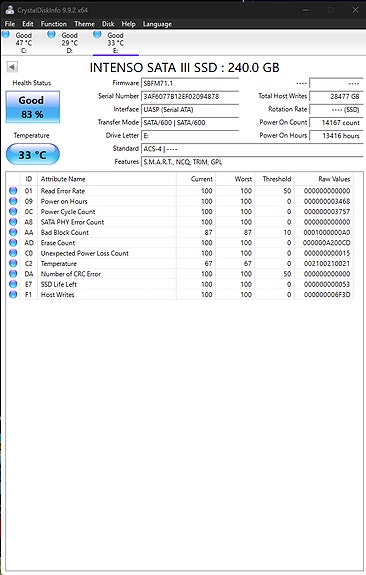The width and height of the screenshot is (366, 575).
Task: Click the 33 °C temperature button
Action: point(33,154)
